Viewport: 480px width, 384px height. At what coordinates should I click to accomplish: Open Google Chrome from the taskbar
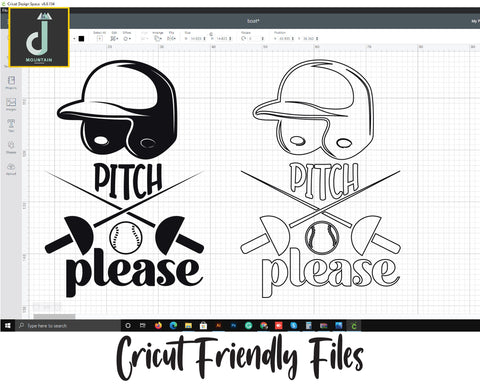(x=264, y=325)
